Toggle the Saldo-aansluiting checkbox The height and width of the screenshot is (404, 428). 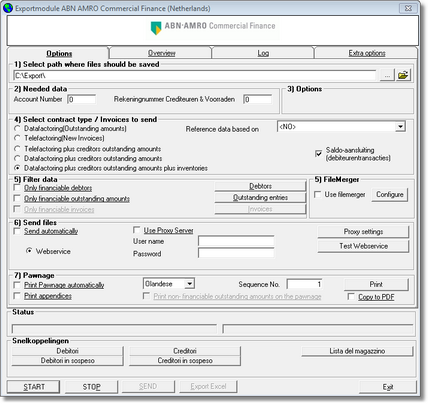(319, 154)
